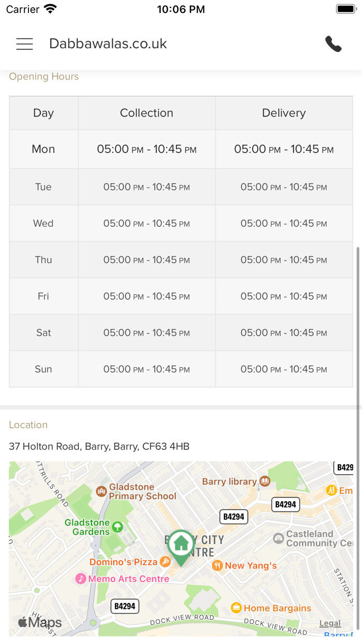This screenshot has height=644, width=362.
Task: Tap the address 37 Holton Road
Action: 99,446
